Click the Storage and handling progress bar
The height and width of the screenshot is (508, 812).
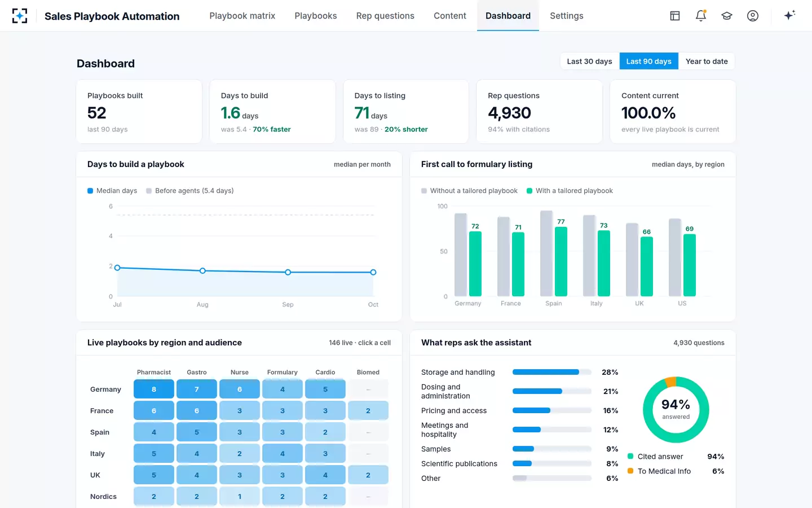point(552,372)
